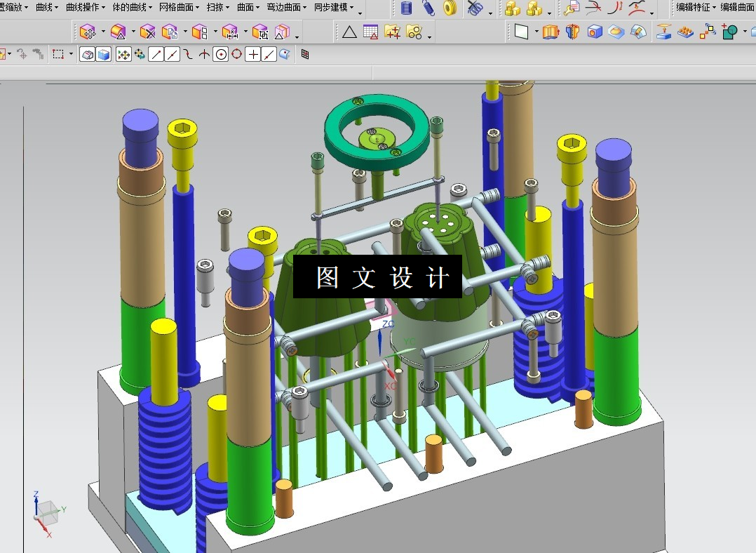Viewport: 756px width, 553px height.
Task: Open the spring toolbar options arrow
Action: click(x=490, y=13)
